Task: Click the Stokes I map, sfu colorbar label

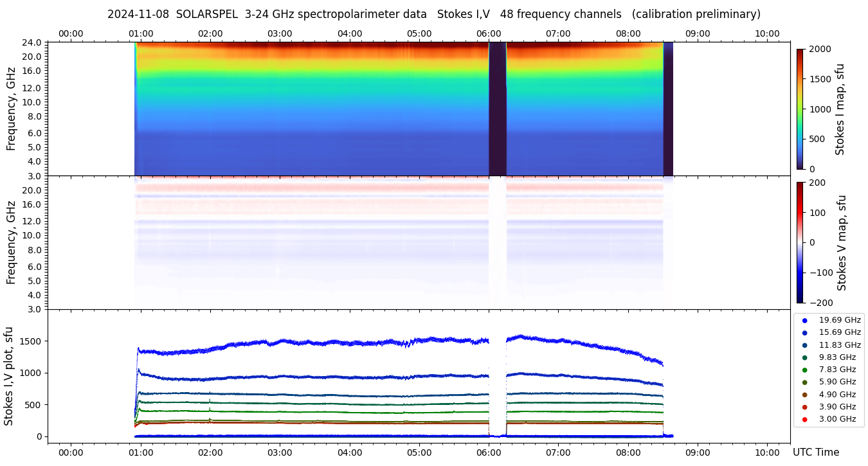Action: pos(840,109)
